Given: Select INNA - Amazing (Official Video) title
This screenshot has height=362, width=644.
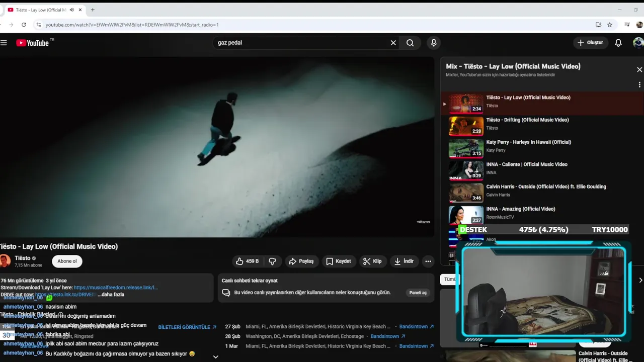Looking at the screenshot, I should pos(520,209).
